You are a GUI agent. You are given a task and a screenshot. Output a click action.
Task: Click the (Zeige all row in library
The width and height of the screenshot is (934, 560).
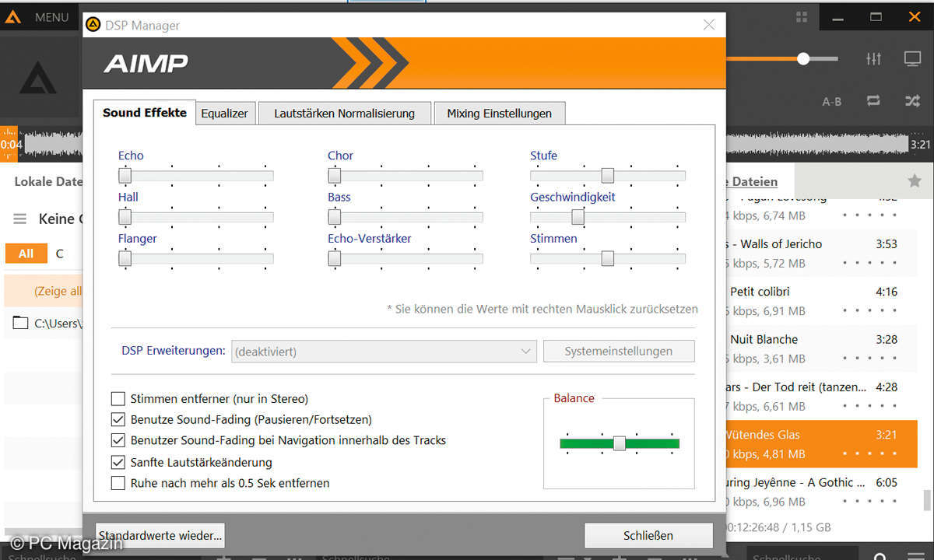tap(43, 292)
